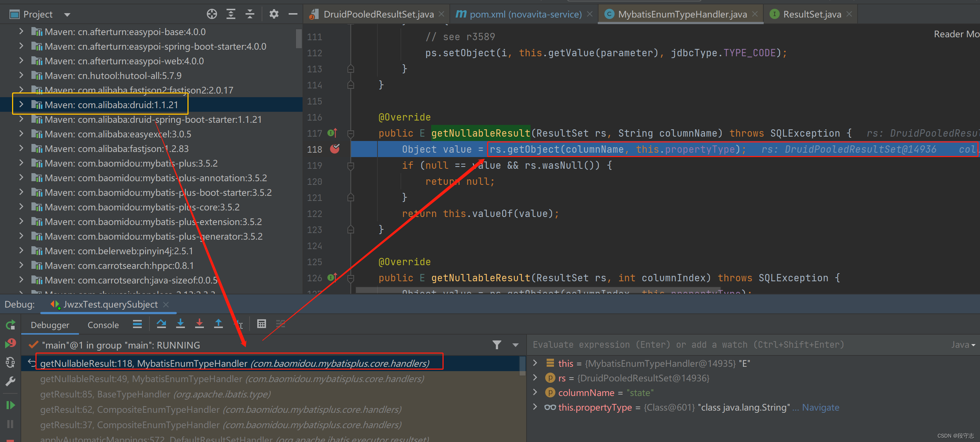This screenshot has width=980, height=442.
Task: Step into the method call
Action: click(181, 324)
